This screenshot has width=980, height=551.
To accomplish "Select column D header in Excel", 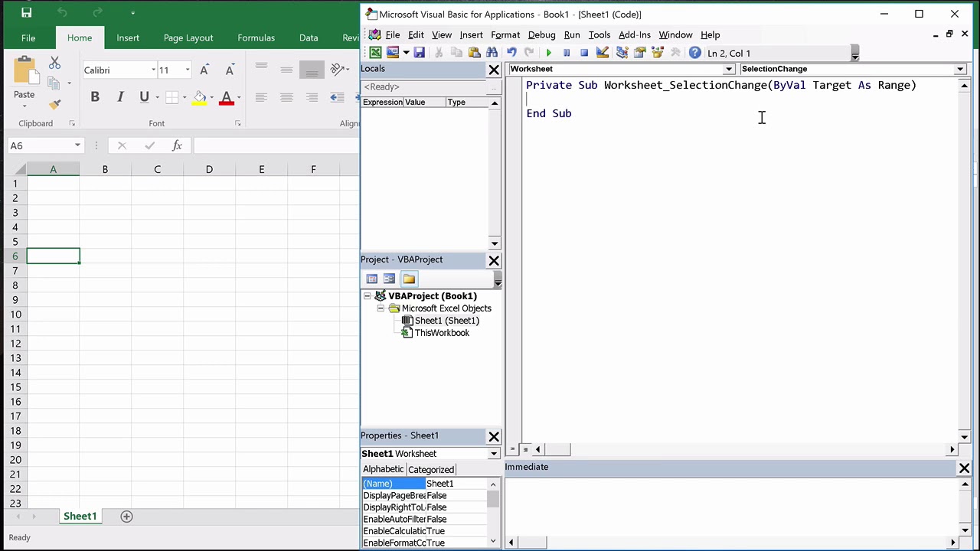I will (209, 169).
